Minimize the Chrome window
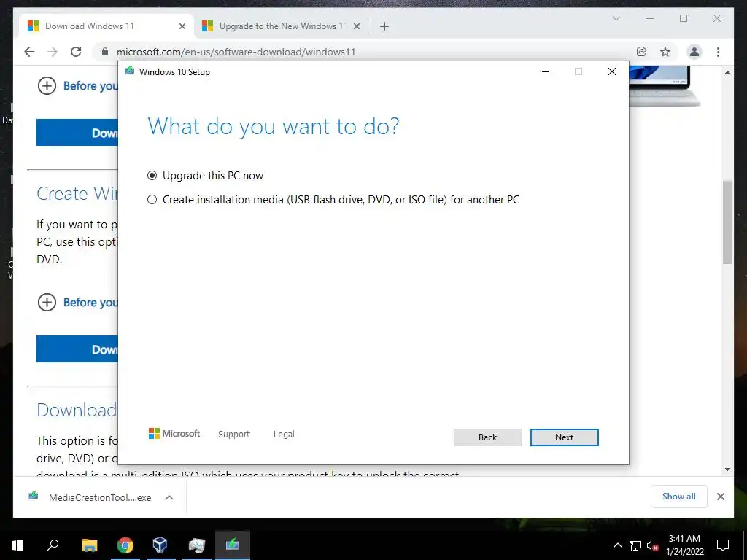 tap(650, 18)
